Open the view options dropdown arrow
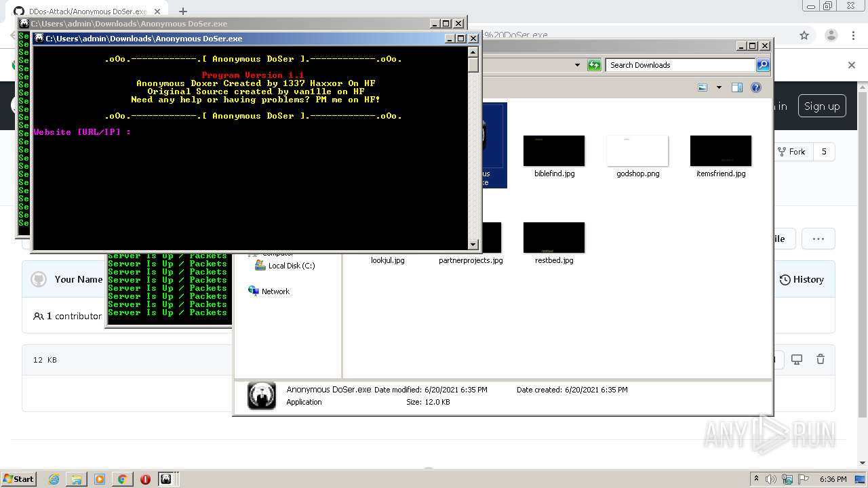Screen dimensions: 868x488 pos(719,87)
